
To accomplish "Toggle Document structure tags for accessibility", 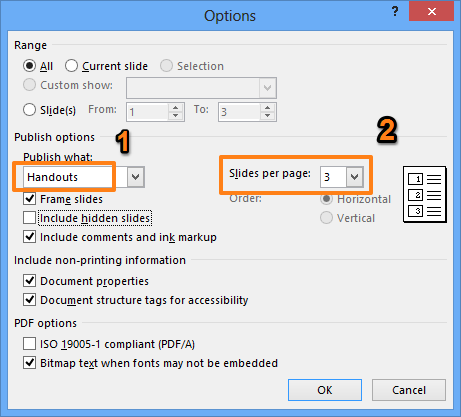I will coord(30,300).
